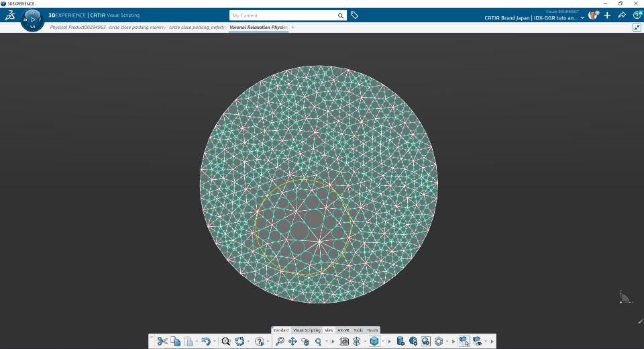Expand the Paste options arrow
Image resolution: width=644 pixels, height=349 pixels.
coord(197,342)
